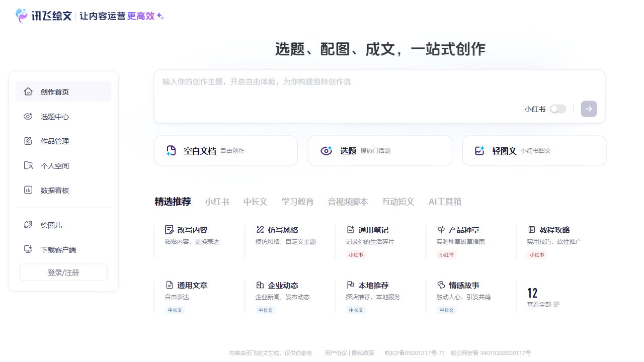Click the 数据看板 chart icon
The height and width of the screenshot is (362, 644).
tap(28, 191)
